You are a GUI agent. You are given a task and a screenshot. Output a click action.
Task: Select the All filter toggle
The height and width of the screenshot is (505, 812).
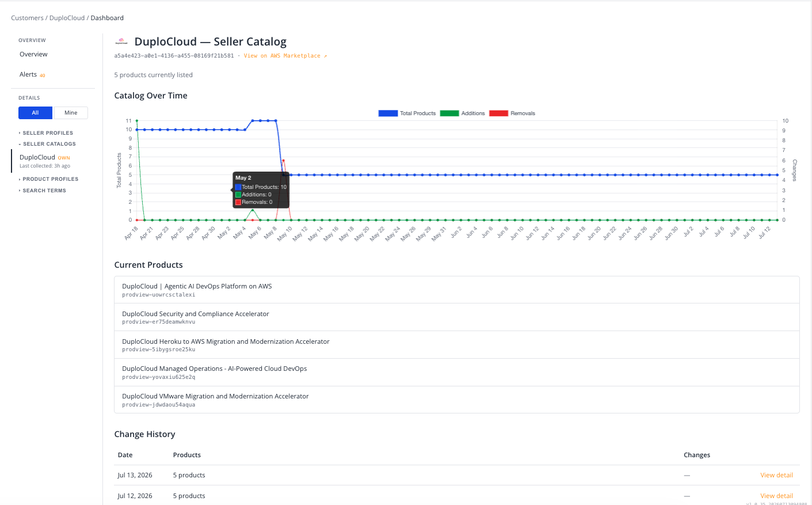[35, 113]
